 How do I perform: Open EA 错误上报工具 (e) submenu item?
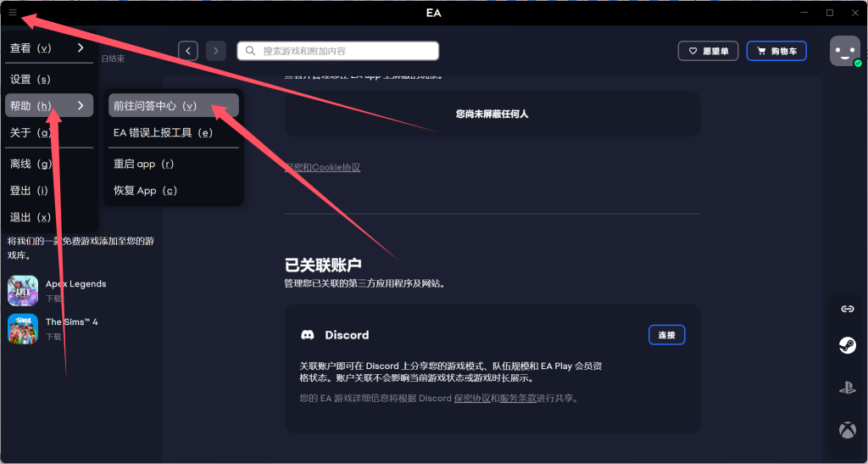click(174, 132)
